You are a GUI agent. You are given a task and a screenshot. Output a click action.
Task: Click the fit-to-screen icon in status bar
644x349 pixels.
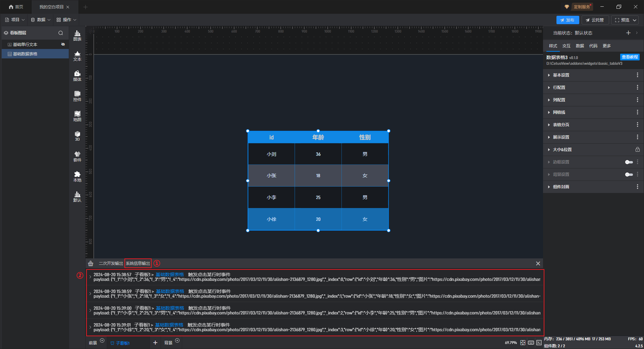523,343
